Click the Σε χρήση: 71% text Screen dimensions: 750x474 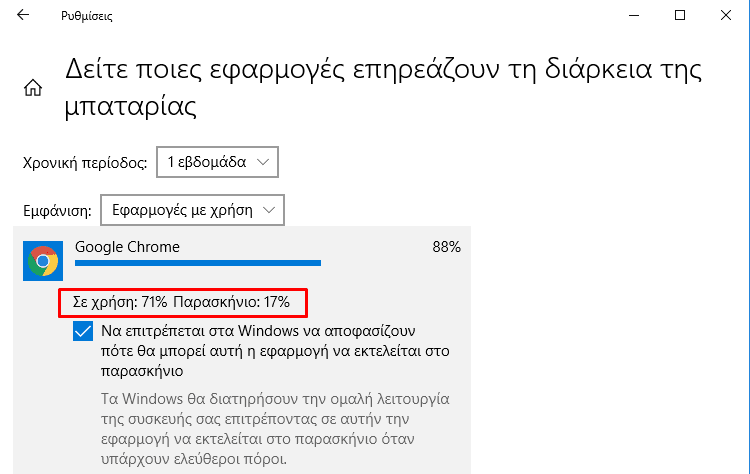point(113,301)
